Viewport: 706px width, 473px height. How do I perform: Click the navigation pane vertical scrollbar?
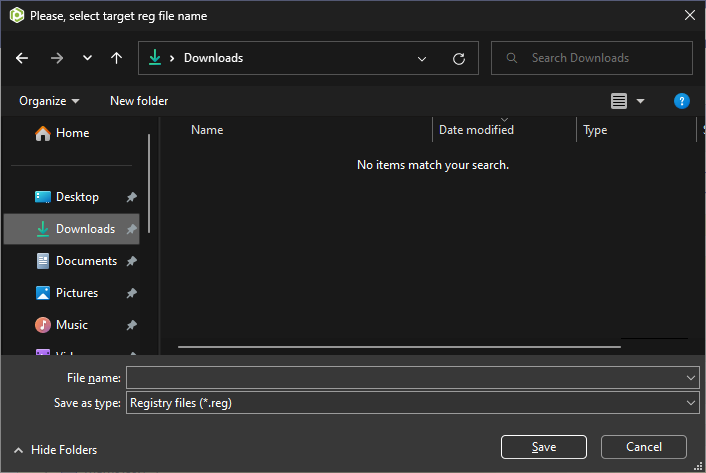tap(149, 184)
